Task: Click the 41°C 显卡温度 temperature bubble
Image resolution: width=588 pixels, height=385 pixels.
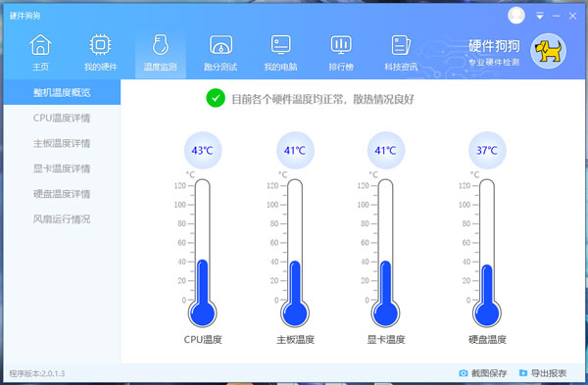Action: click(386, 150)
